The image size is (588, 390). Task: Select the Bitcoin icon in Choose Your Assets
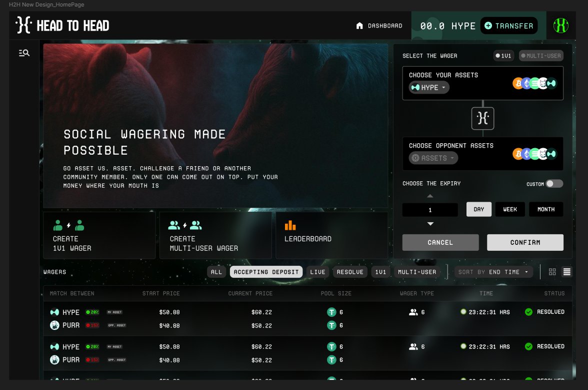point(518,83)
